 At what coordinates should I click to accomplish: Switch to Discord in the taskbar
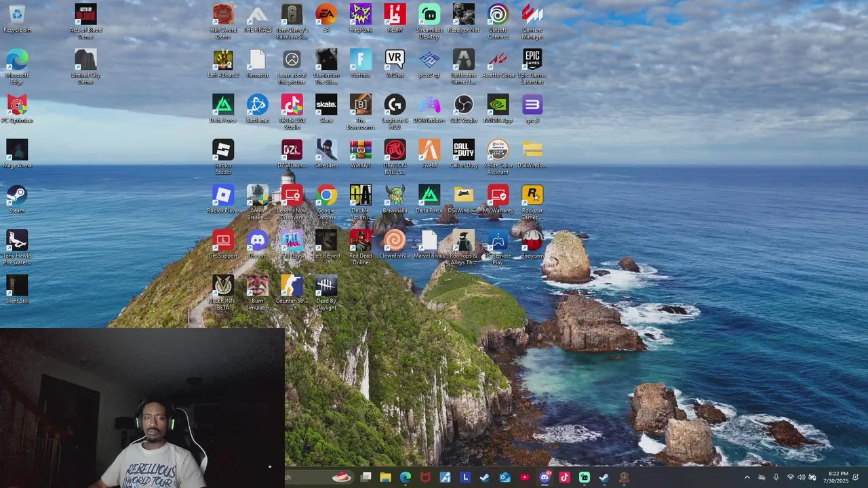point(545,478)
